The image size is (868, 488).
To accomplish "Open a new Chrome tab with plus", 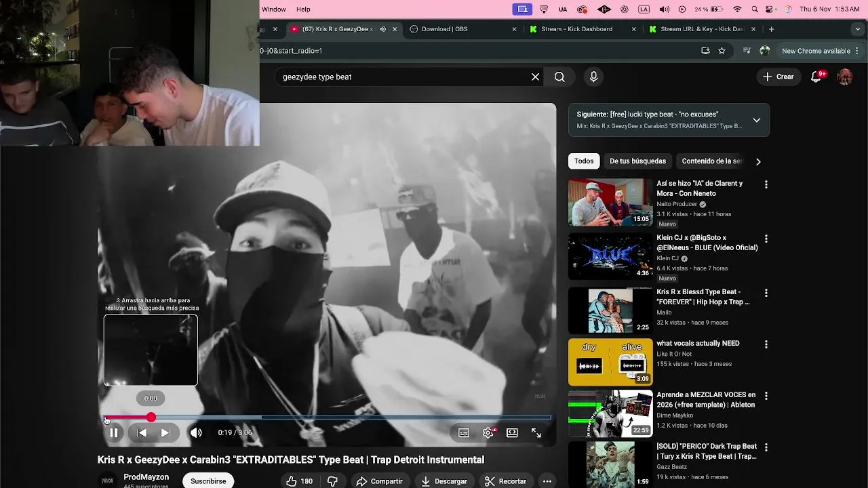I will 771,29.
